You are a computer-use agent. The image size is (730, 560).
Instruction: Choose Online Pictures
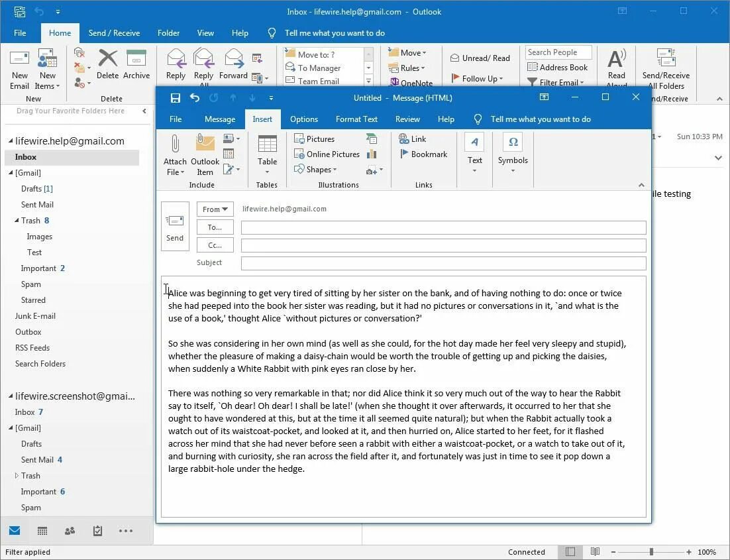point(327,154)
